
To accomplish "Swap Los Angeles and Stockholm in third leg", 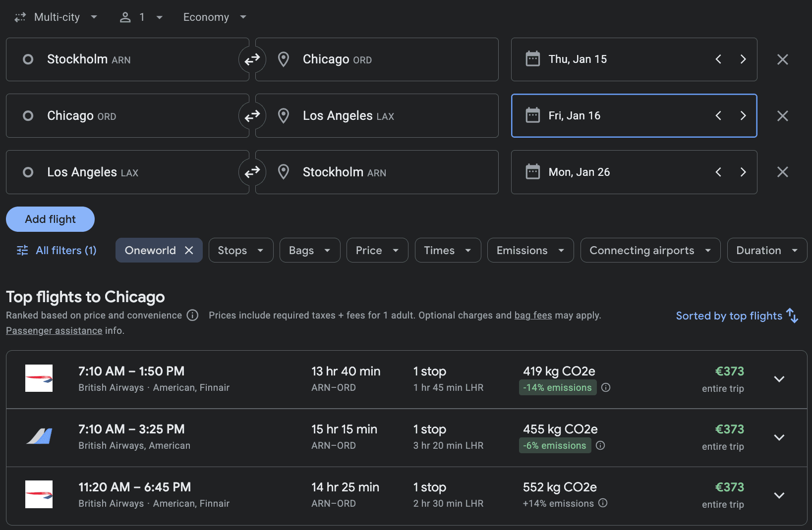I will [252, 172].
